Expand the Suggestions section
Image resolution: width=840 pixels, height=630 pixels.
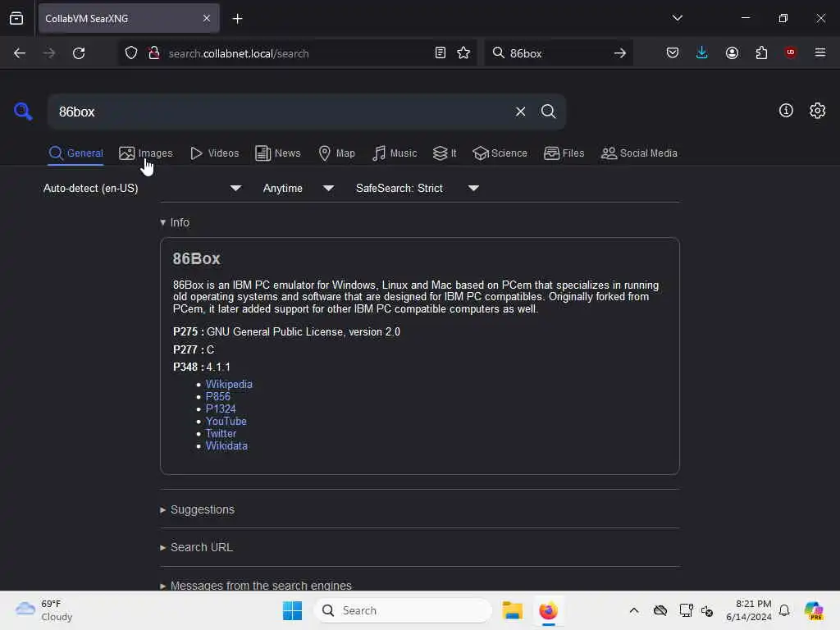(x=197, y=509)
